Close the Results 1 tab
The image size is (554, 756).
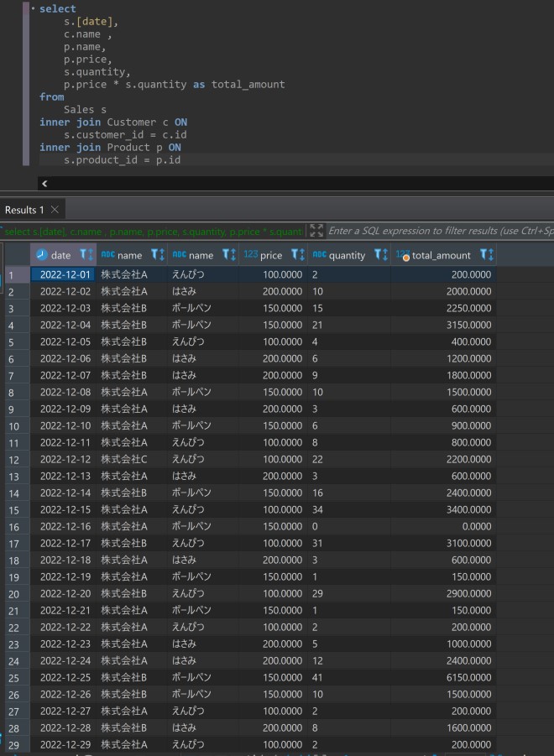point(55,210)
